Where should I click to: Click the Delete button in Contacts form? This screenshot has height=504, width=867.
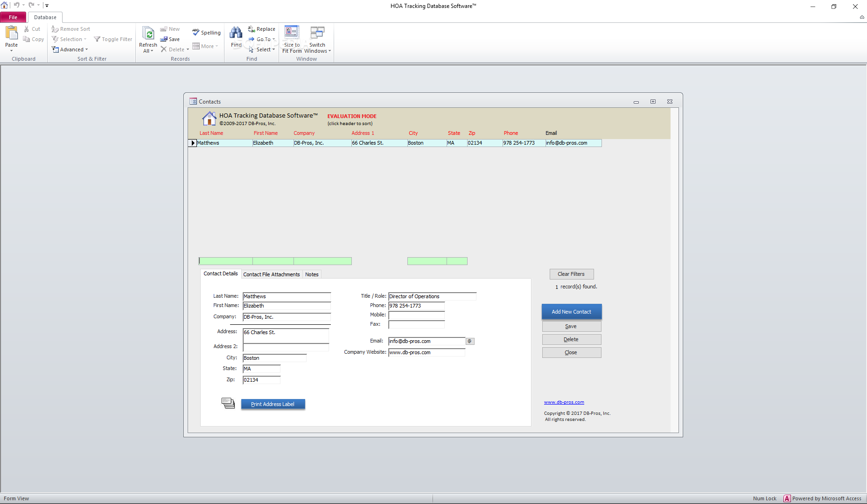click(x=572, y=339)
